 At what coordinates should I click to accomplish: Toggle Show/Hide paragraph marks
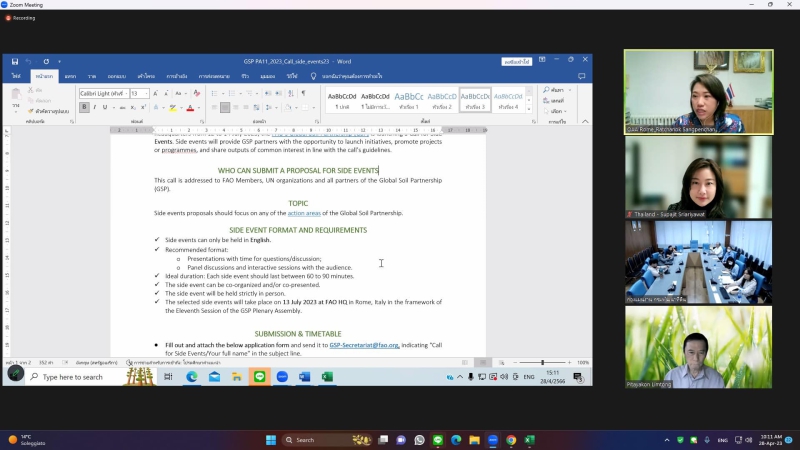click(304, 93)
